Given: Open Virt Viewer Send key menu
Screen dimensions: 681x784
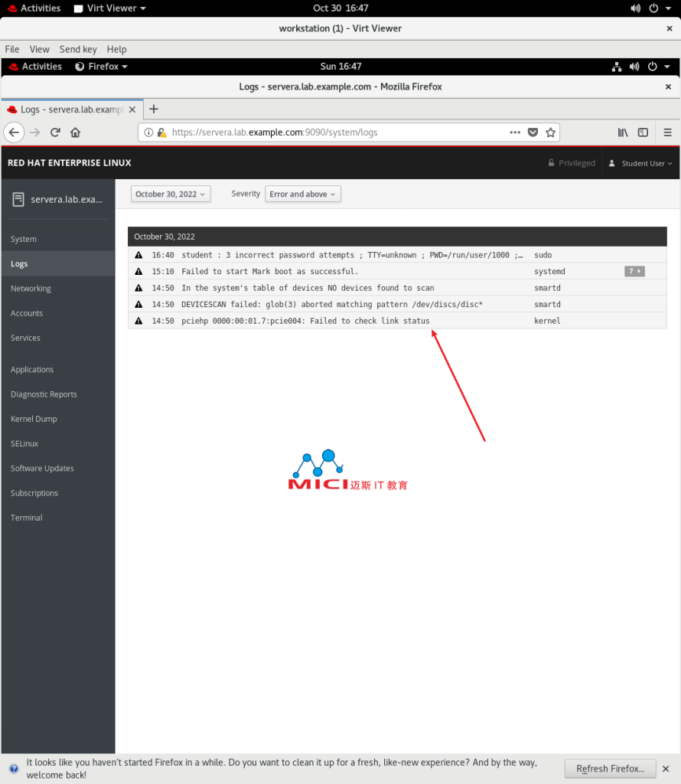Looking at the screenshot, I should (78, 49).
